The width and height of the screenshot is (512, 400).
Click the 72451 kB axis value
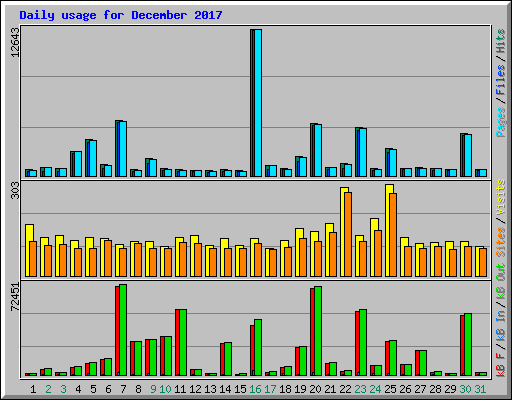(x=15, y=297)
